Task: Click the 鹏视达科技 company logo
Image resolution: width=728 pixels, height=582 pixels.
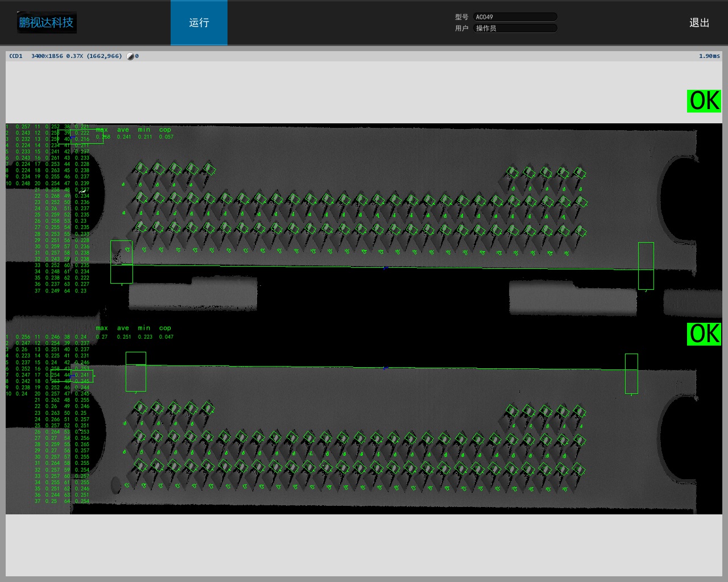Action: point(46,23)
